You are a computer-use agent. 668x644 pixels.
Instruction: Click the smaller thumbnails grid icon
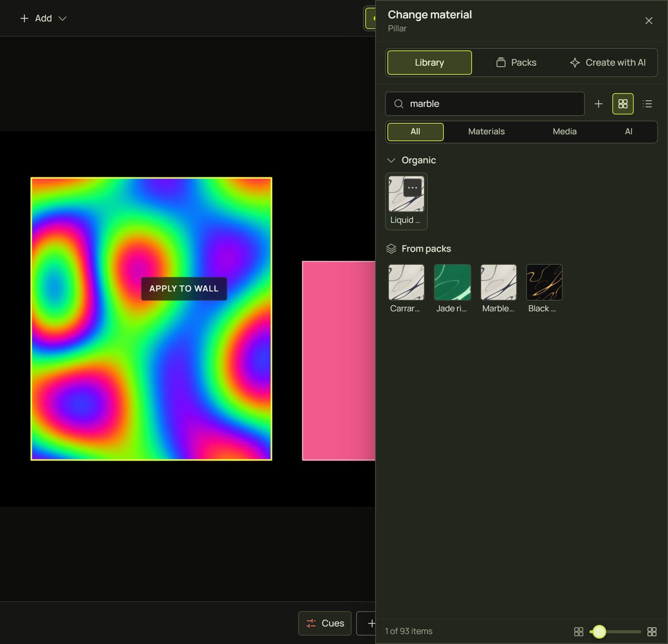(x=578, y=632)
